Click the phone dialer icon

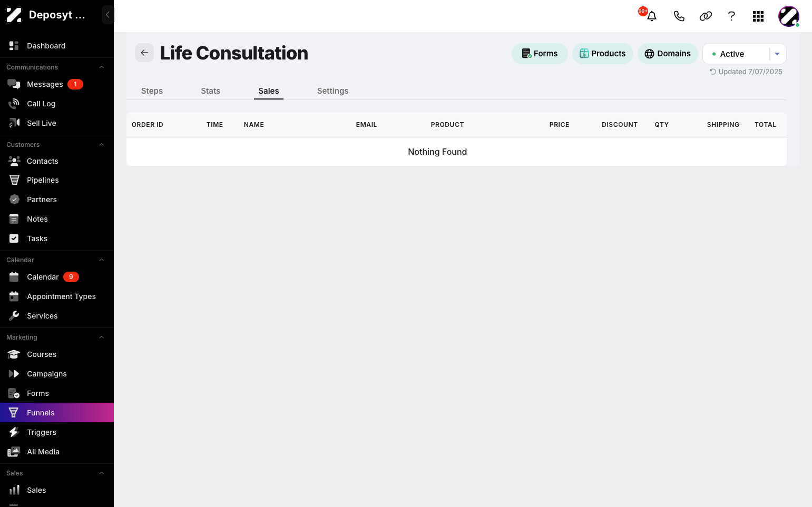[x=679, y=16]
